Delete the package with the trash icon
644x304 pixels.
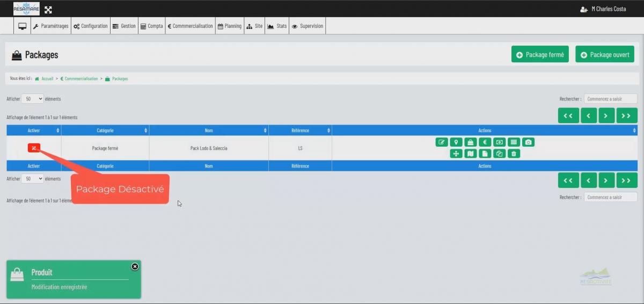[514, 154]
